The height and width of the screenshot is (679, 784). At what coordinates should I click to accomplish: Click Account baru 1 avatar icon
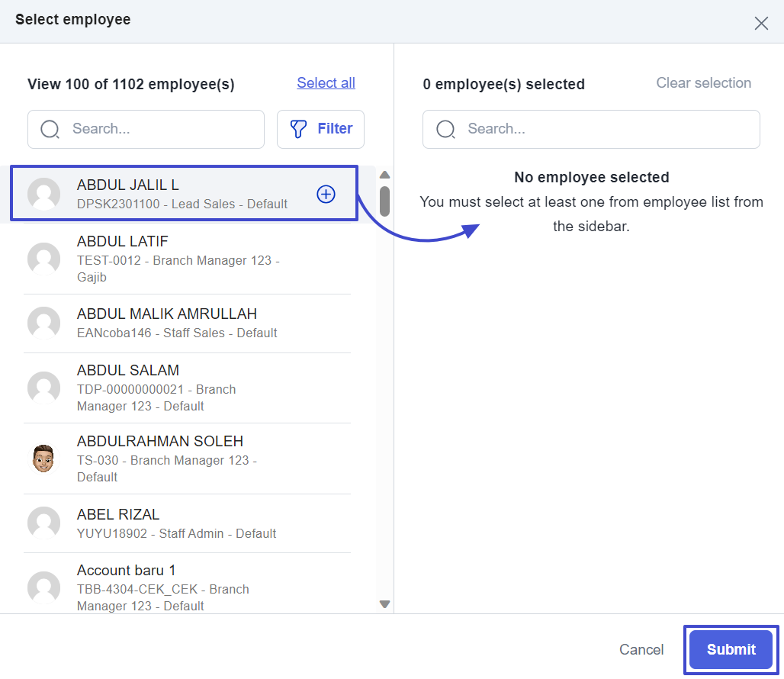(43, 587)
